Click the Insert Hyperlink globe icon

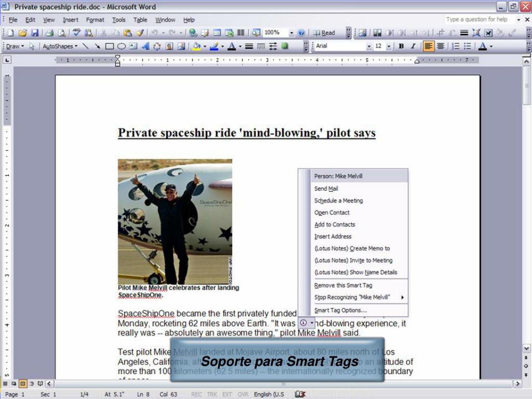coord(193,33)
